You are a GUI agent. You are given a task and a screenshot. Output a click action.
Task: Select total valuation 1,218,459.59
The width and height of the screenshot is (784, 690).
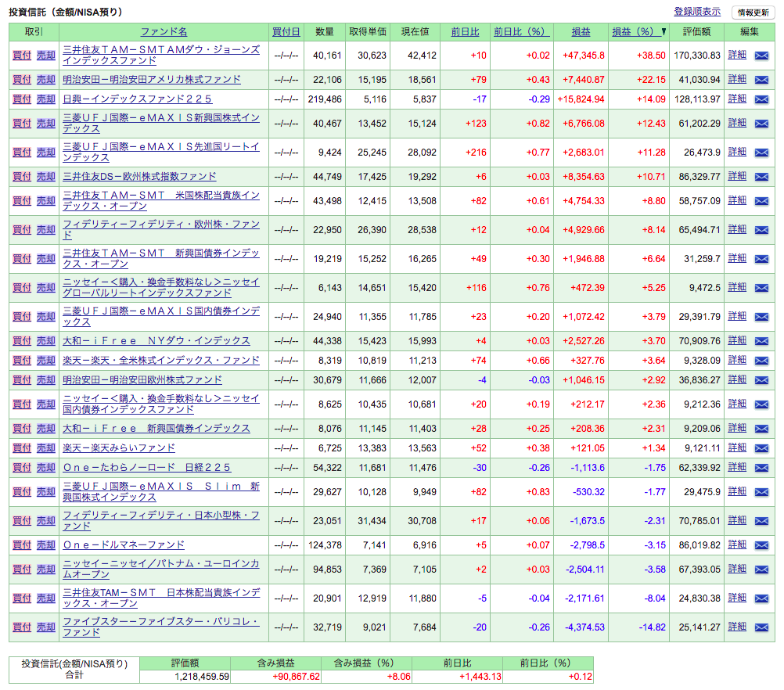202,677
